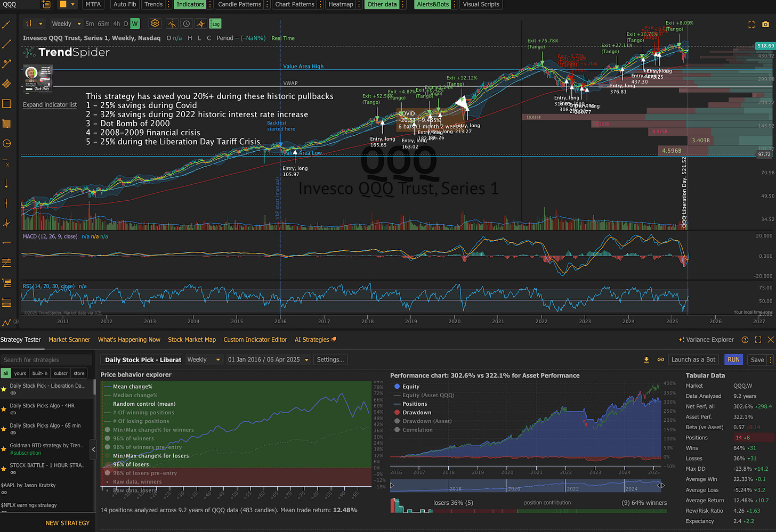Toggle Alerts&Bots
Viewport: 776px width, 532px height.
[x=433, y=4]
